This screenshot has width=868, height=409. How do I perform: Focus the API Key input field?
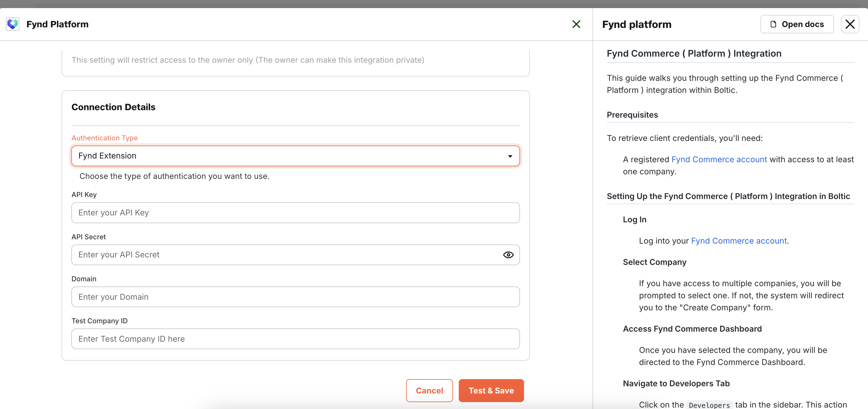click(x=295, y=213)
